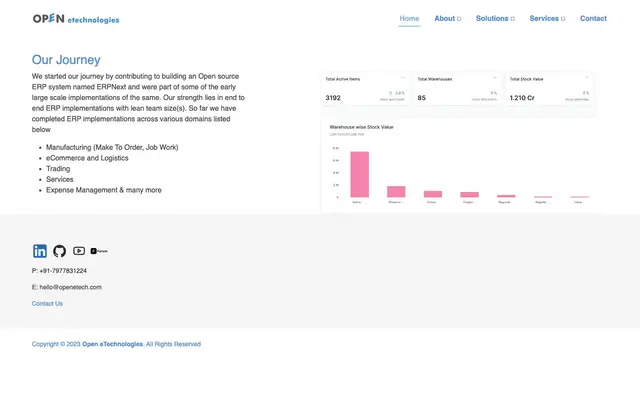Follow the Contact Us footer link
The image size is (640, 400).
[47, 304]
